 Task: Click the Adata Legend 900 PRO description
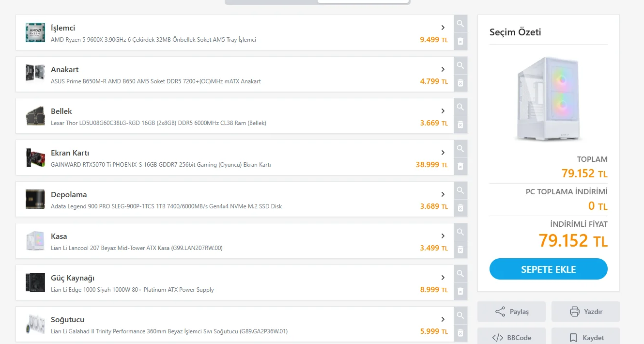pos(166,206)
